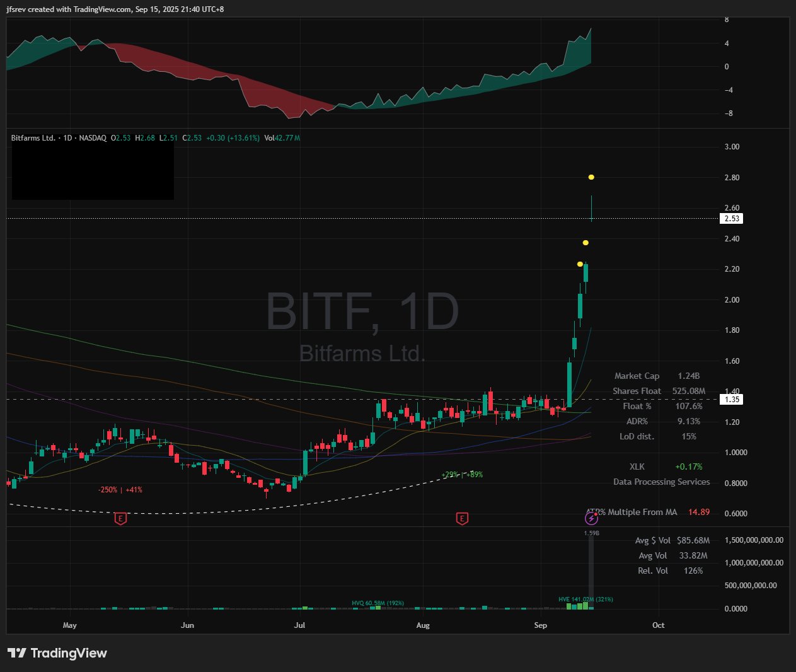The height and width of the screenshot is (672, 796).
Task: Click the +0.17% XLK change value
Action: [689, 466]
